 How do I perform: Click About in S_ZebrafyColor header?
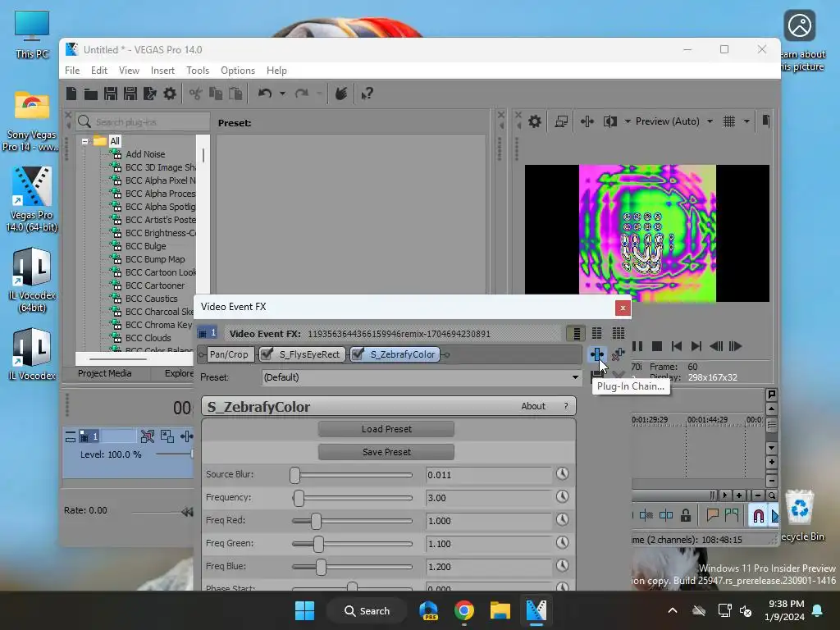click(x=533, y=406)
